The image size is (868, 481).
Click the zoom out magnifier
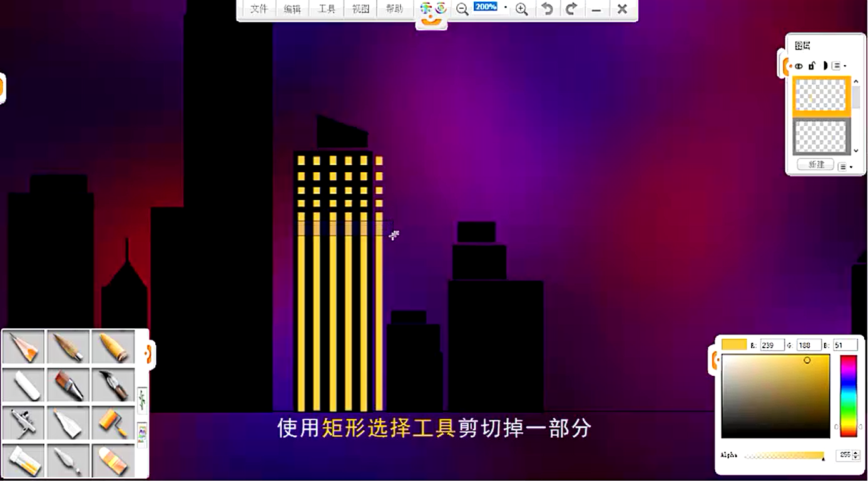pos(462,9)
